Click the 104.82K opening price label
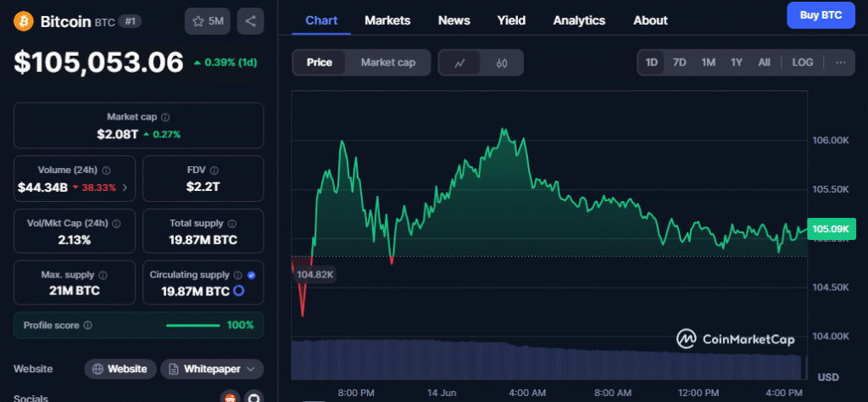This screenshot has height=402, width=868. pyautogui.click(x=314, y=274)
